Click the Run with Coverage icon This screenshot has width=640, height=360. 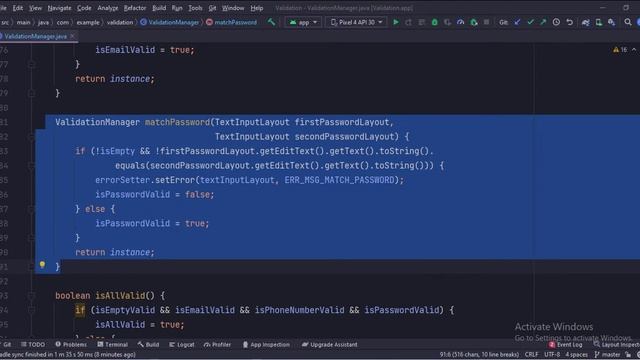(x=448, y=22)
